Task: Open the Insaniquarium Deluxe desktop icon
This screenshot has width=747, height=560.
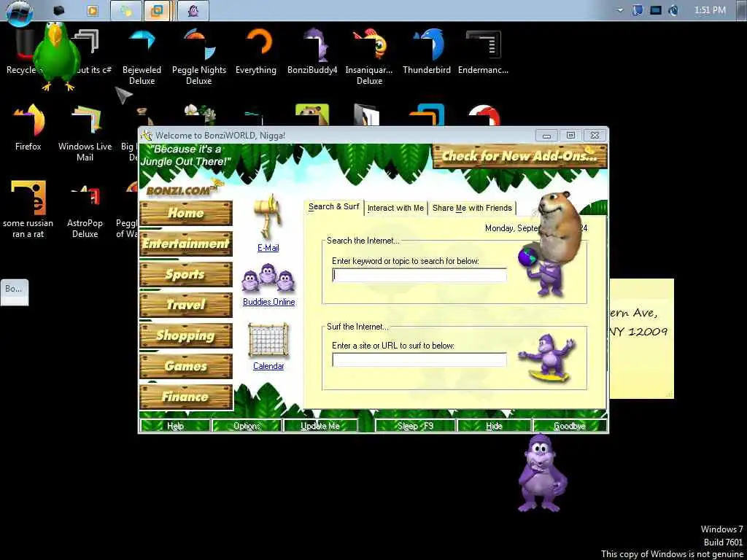Action: [x=369, y=56]
